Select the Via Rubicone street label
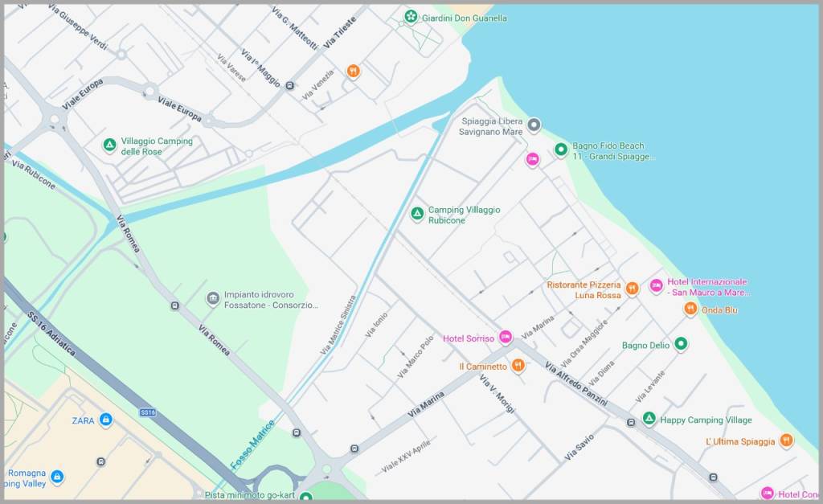Image resolution: width=823 pixels, height=504 pixels. (x=34, y=174)
